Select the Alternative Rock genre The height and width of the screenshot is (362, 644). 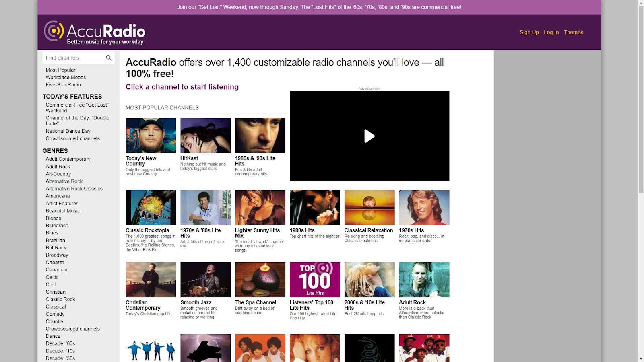tap(64, 181)
